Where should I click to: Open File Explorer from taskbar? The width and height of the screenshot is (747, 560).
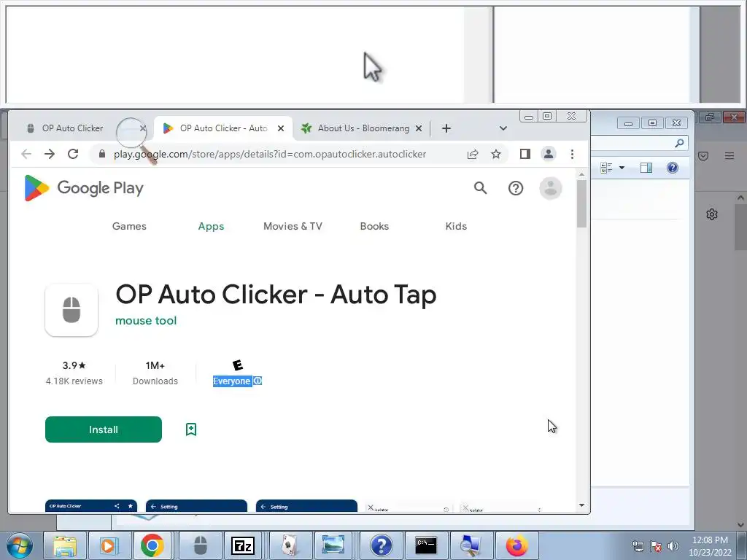tap(65, 545)
